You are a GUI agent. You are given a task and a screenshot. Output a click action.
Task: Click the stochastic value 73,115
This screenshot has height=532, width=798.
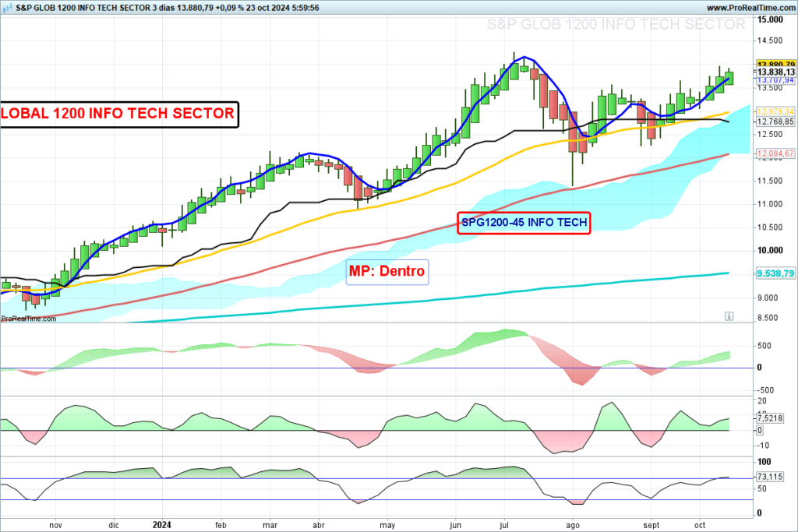tap(770, 477)
